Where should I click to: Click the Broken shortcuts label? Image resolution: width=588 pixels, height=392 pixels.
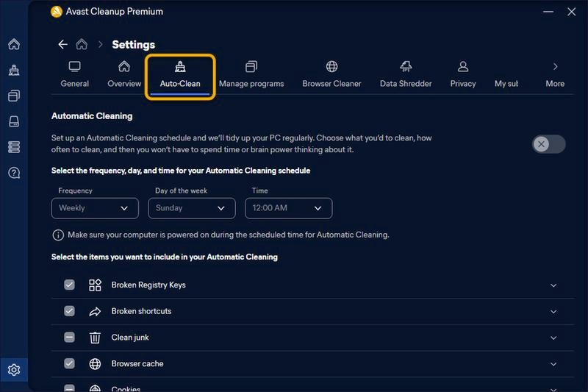141,311
